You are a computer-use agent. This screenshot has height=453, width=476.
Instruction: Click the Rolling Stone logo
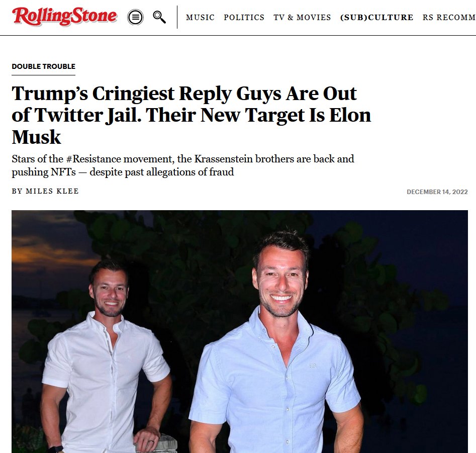(x=64, y=17)
